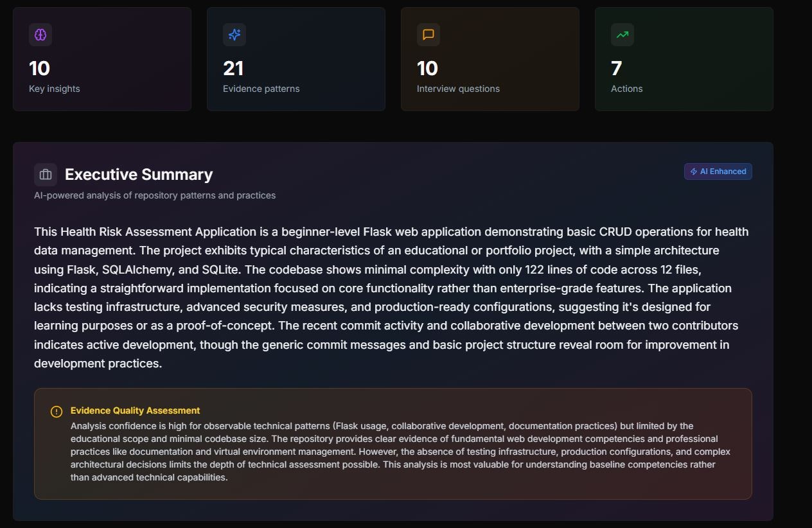
Task: Click the warning icon next to Evidence Quality Assessment
Action: click(x=57, y=412)
